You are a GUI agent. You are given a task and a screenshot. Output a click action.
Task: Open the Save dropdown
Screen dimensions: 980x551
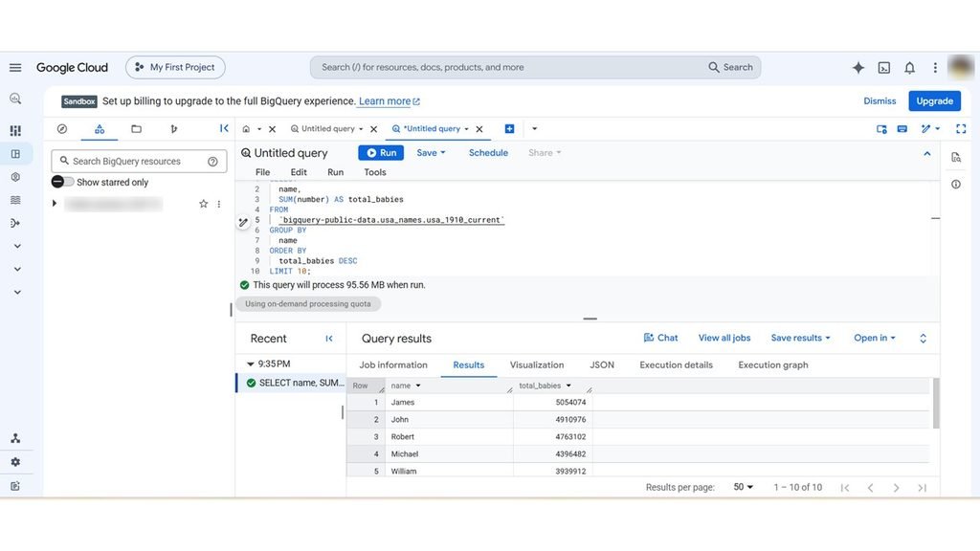[x=431, y=152]
